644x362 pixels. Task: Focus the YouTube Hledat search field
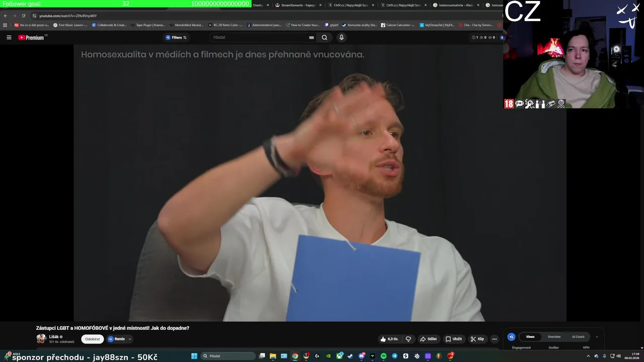pyautogui.click(x=259, y=37)
